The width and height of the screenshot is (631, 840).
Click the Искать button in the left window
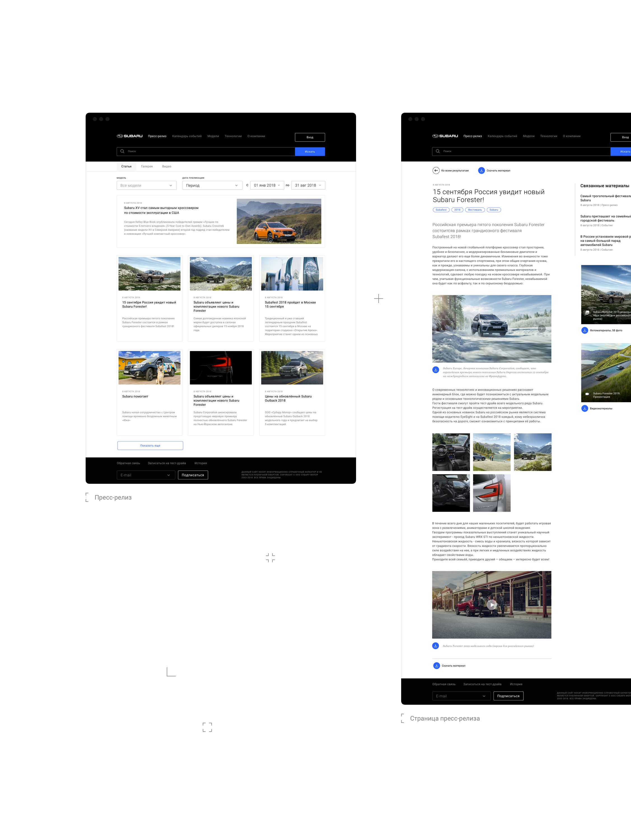point(310,152)
